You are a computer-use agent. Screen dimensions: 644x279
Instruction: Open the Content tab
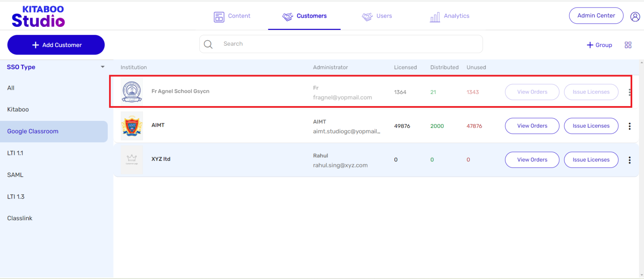click(232, 16)
